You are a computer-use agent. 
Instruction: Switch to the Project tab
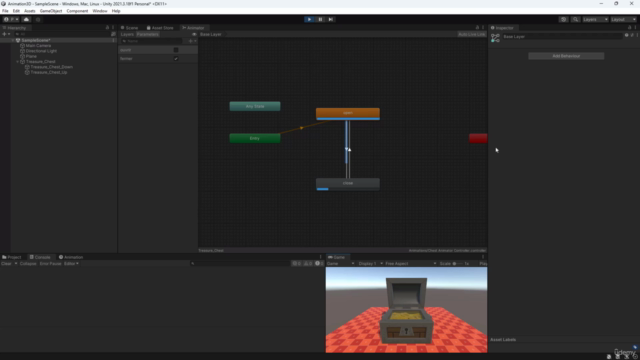(11, 257)
